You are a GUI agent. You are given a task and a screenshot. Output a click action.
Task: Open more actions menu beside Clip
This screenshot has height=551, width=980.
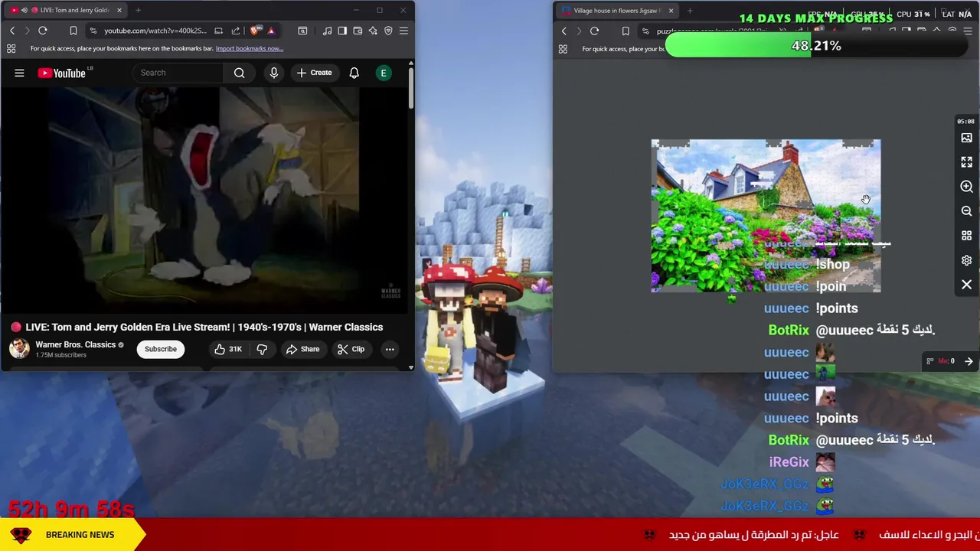click(390, 349)
